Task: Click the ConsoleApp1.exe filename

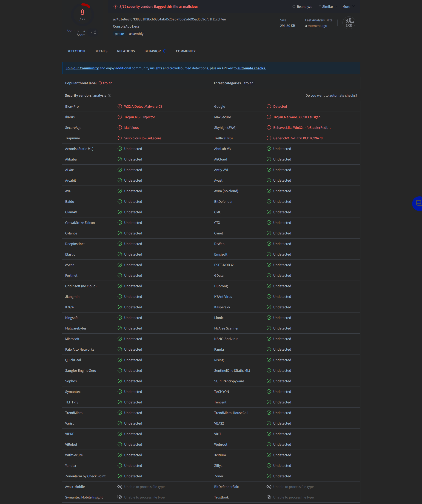Action: pyautogui.click(x=126, y=26)
